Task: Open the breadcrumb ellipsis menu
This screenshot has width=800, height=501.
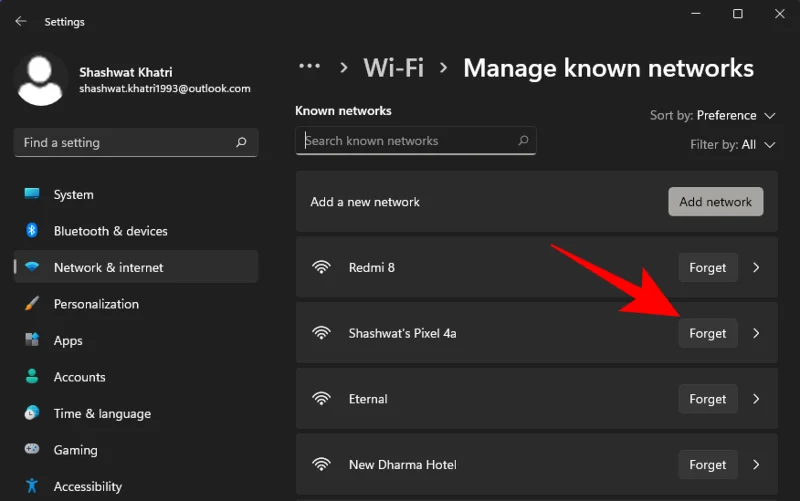Action: 310,67
